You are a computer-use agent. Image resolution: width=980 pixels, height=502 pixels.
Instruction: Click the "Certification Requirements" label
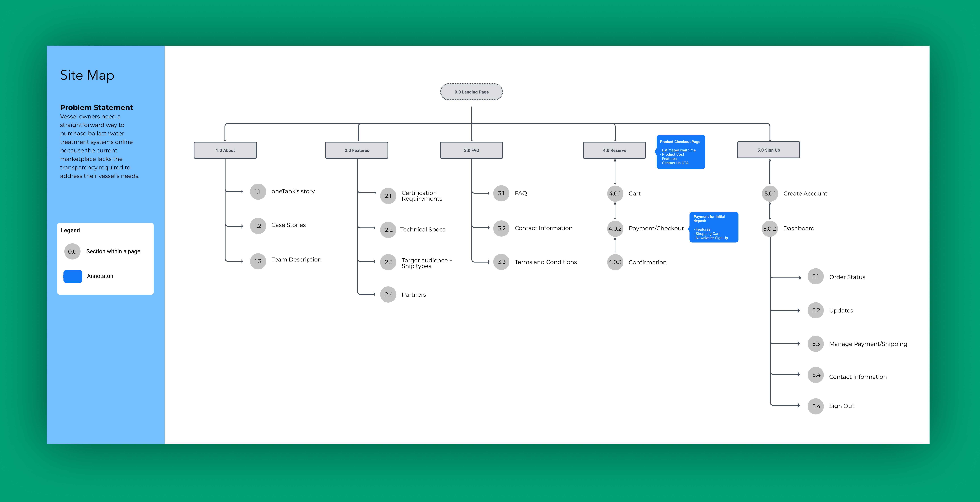(x=422, y=196)
